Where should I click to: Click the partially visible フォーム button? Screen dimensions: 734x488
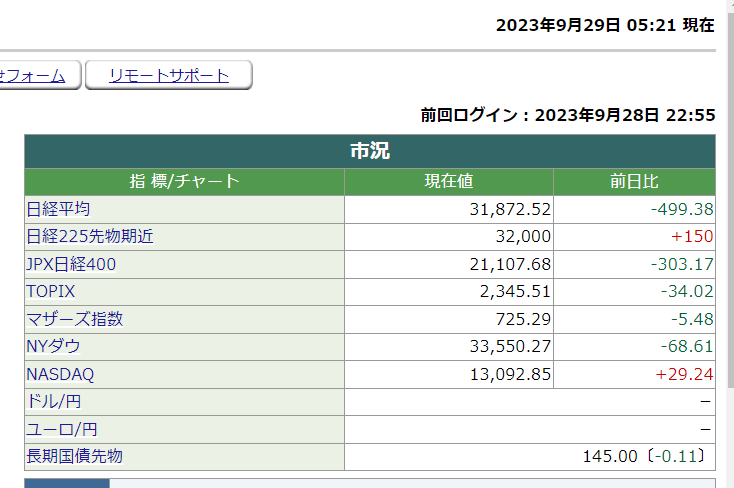coord(35,75)
